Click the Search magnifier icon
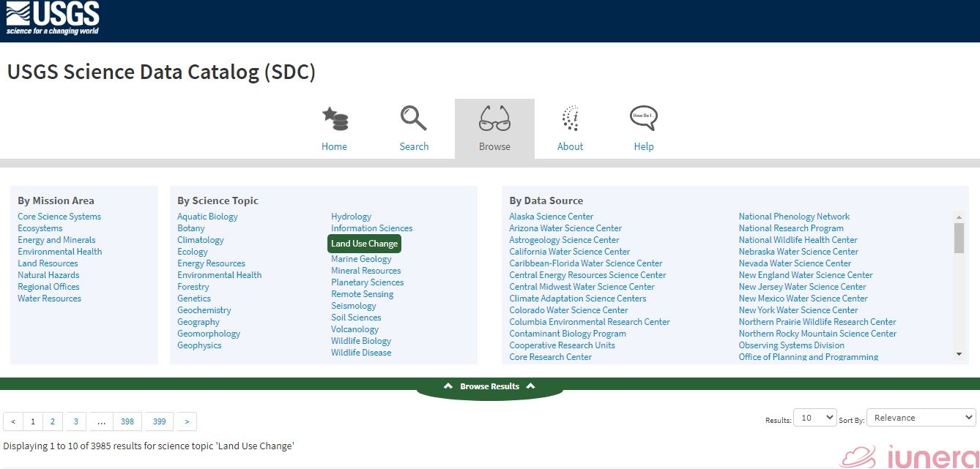The height and width of the screenshot is (469, 980). (x=413, y=119)
